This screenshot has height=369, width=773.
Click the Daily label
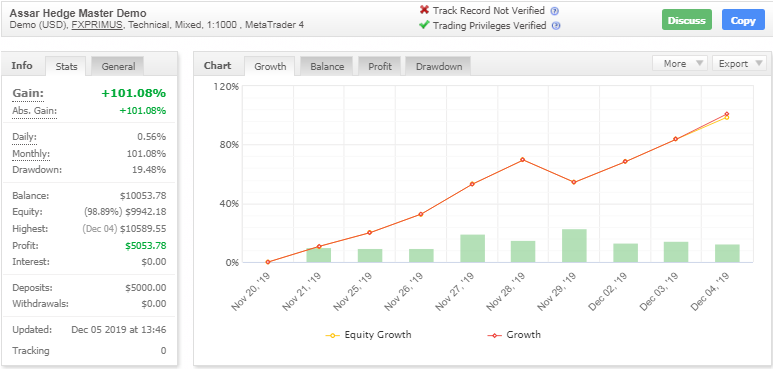(x=24, y=137)
